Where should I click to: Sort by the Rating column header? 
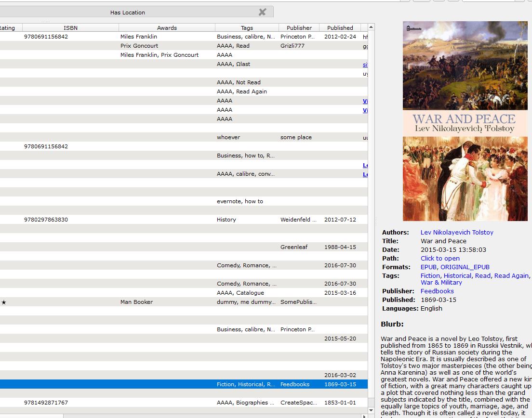tap(11, 28)
